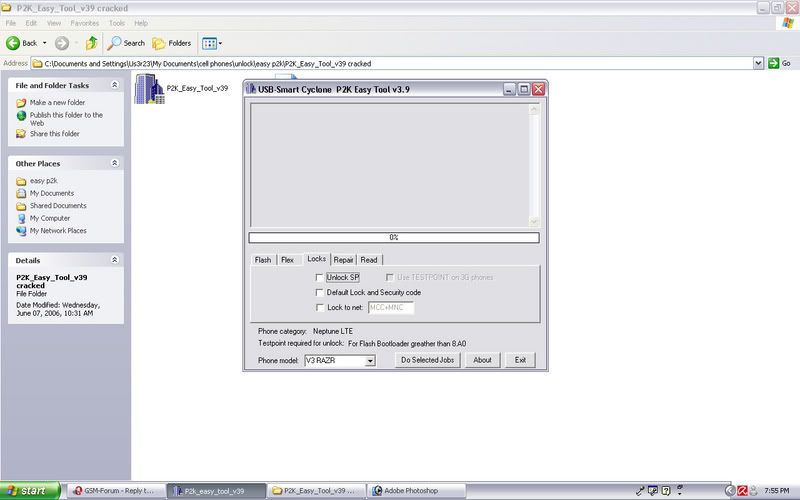Select the Locks tab
800x500 pixels.
(316, 259)
